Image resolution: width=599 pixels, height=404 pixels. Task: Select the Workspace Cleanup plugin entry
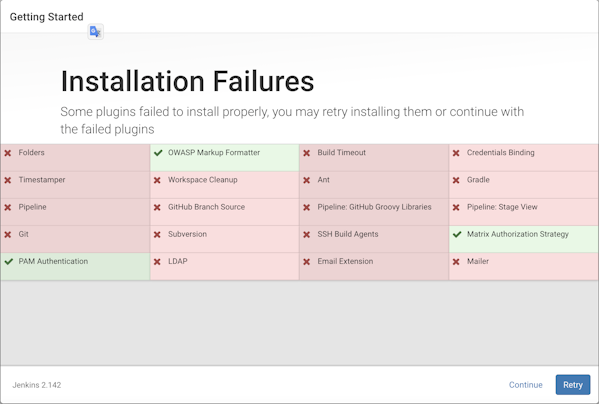[x=225, y=185]
